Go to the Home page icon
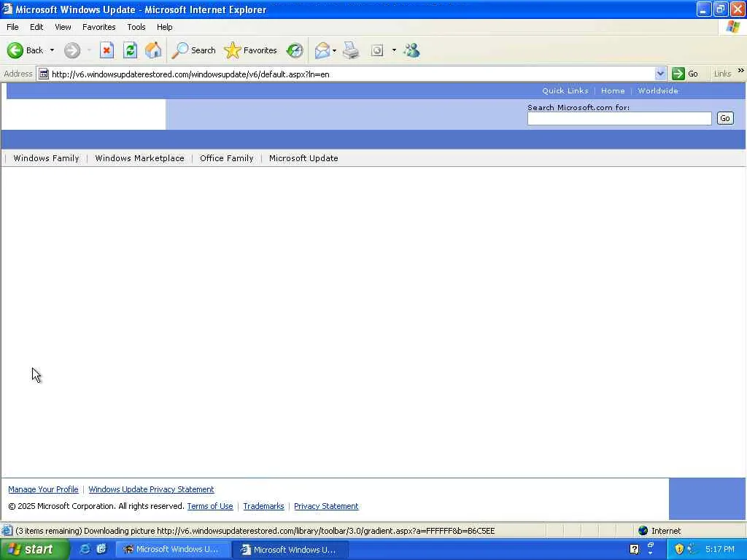This screenshot has height=560, width=747. [153, 50]
